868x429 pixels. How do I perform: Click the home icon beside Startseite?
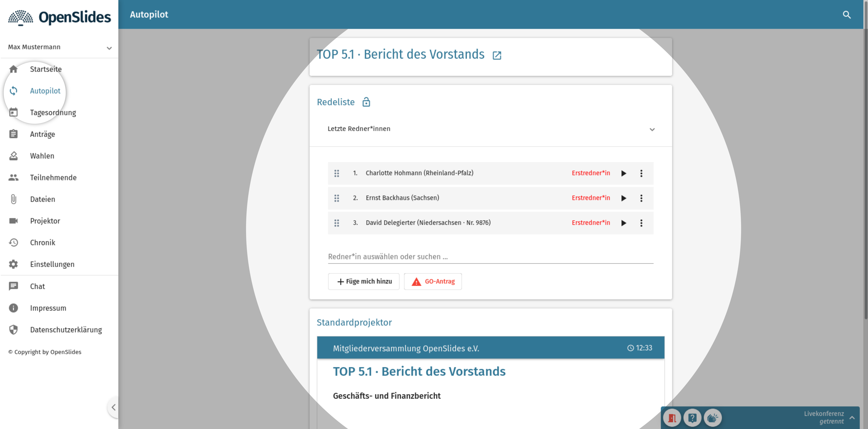[13, 69]
